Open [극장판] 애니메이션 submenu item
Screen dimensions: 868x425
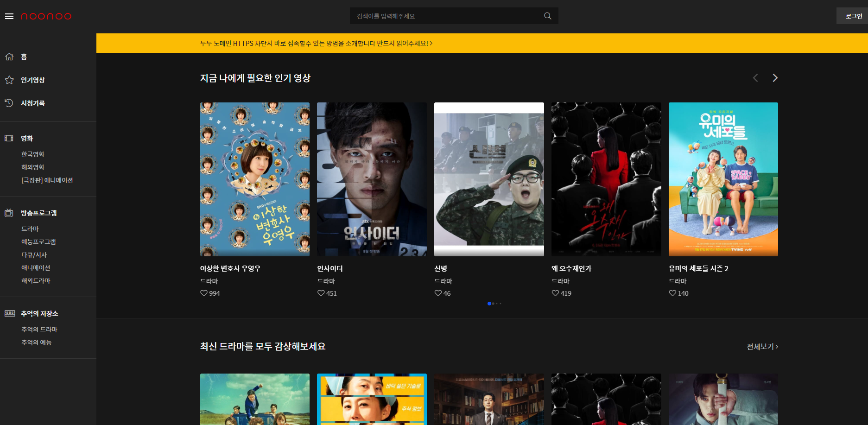tap(47, 180)
